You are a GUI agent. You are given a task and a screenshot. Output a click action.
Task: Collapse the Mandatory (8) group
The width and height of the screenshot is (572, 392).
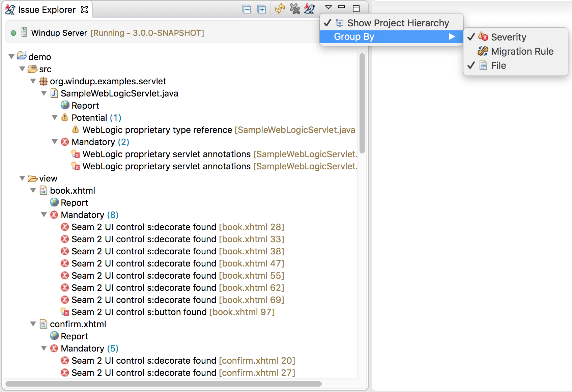[x=44, y=215]
